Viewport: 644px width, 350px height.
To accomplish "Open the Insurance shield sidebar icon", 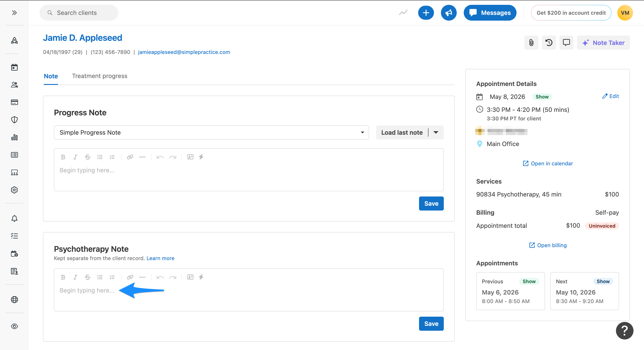I will pyautogui.click(x=14, y=120).
